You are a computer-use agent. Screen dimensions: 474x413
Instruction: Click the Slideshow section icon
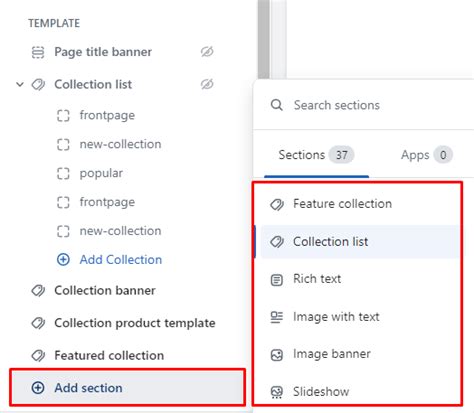(x=276, y=392)
